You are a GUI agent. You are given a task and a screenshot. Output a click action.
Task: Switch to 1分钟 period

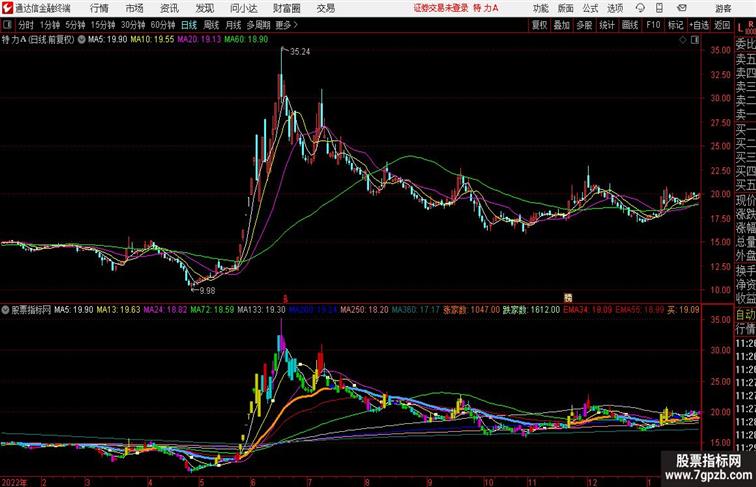(50, 25)
